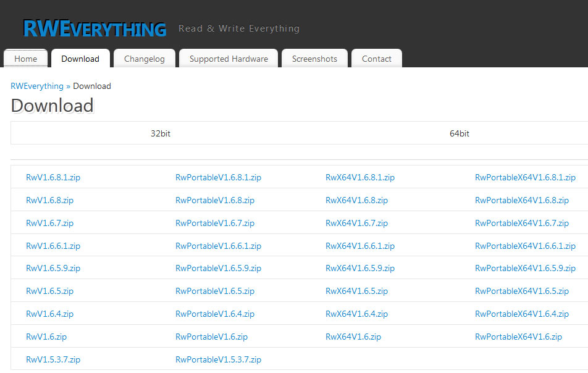Download RwPortableX64V1.6.zip
The height and width of the screenshot is (373, 588).
click(518, 337)
